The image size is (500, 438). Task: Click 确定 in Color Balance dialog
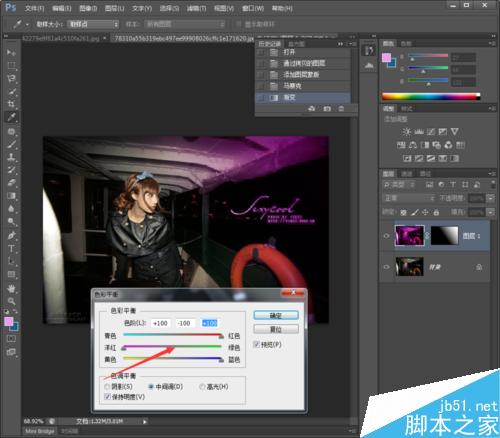276,315
